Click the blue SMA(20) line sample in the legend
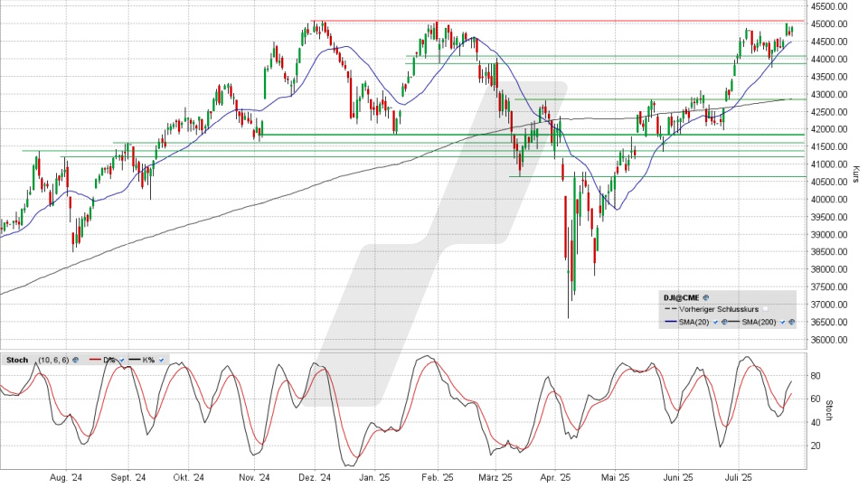This screenshot has width=868, height=488. pos(671,322)
